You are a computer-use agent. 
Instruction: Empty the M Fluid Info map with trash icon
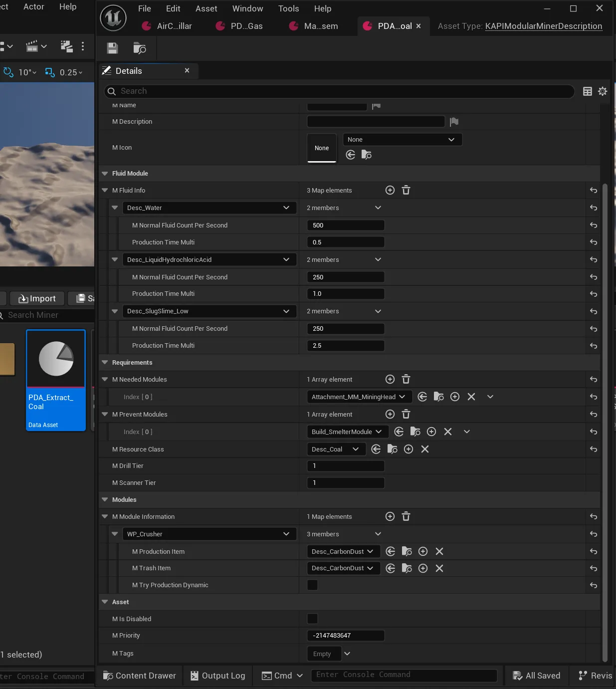coord(406,190)
